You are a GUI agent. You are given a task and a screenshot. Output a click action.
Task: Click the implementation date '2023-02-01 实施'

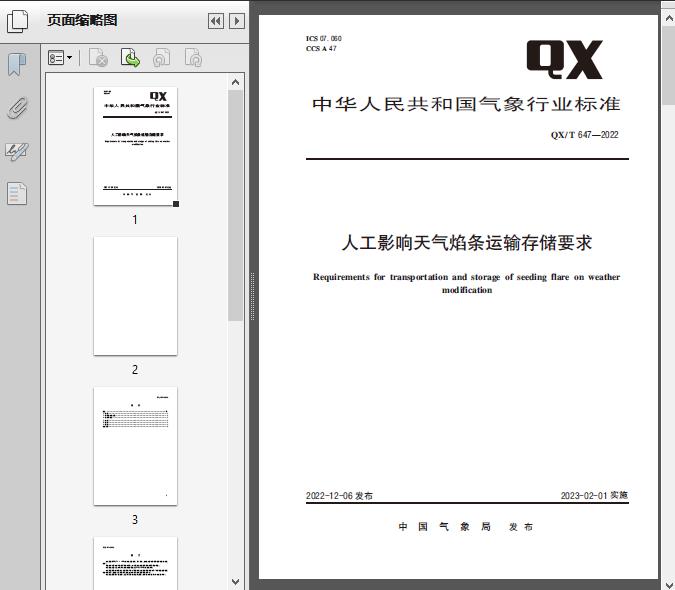(x=594, y=495)
